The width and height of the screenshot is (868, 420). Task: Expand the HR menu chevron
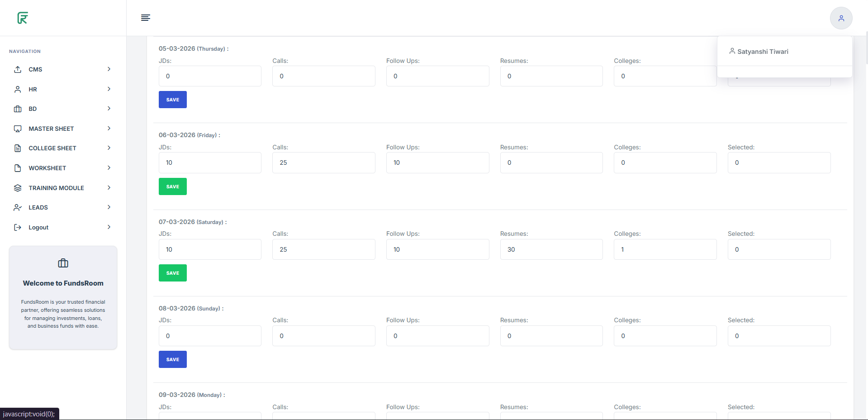pyautogui.click(x=109, y=89)
